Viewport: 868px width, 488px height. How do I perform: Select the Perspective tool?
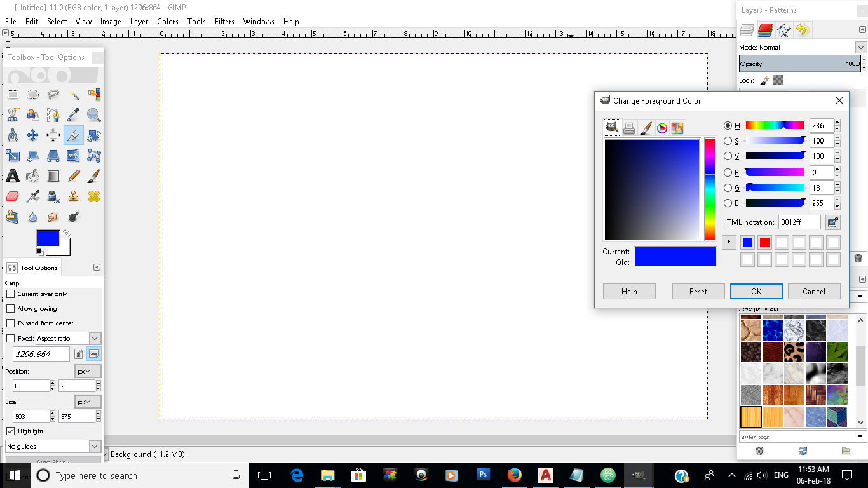pos(53,156)
